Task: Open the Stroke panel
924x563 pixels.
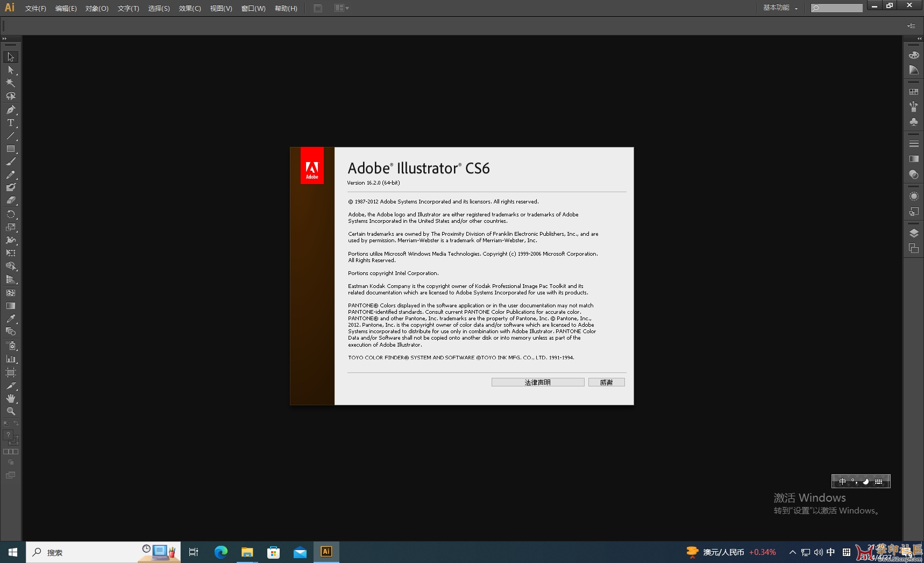Action: click(x=914, y=144)
